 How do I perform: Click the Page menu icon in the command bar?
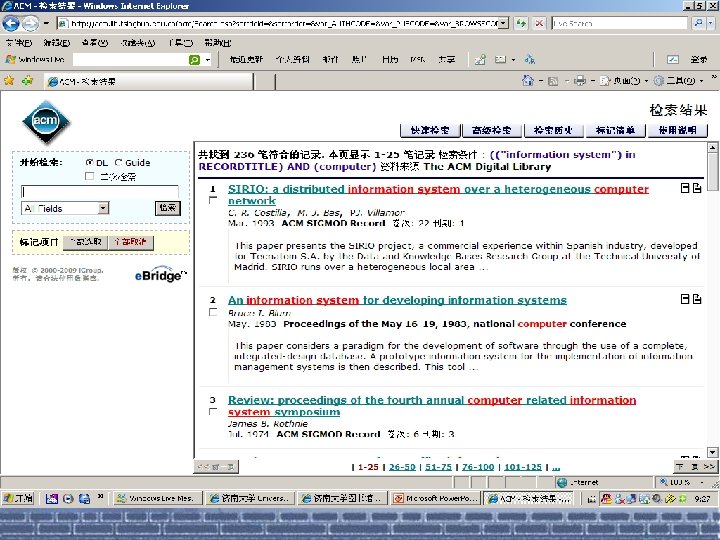click(605, 81)
